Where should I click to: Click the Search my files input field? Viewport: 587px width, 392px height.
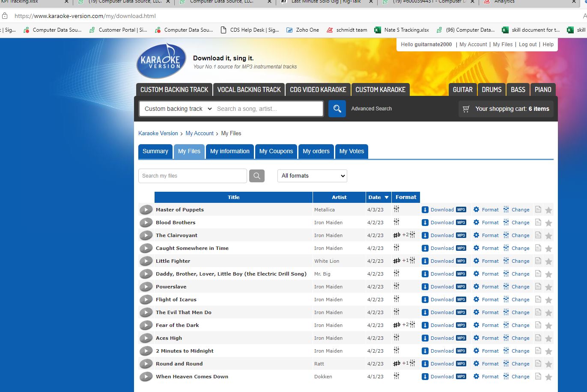(x=192, y=176)
